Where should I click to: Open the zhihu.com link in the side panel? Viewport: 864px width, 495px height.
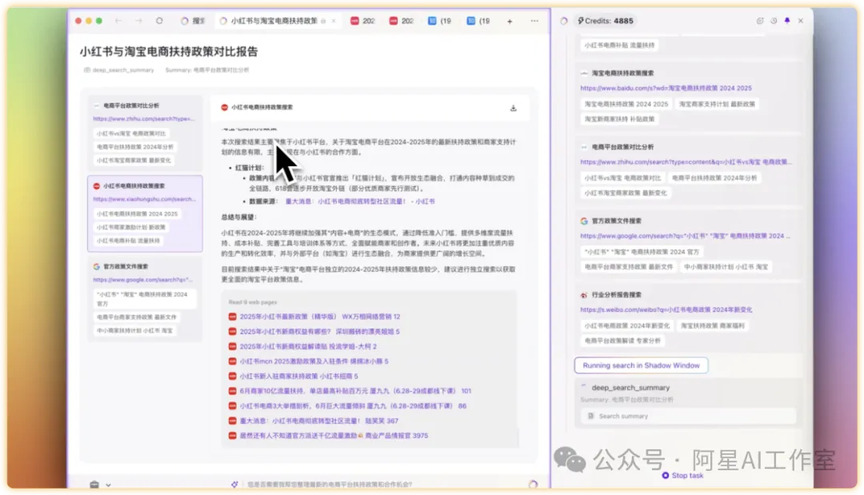pyautogui.click(x=685, y=162)
